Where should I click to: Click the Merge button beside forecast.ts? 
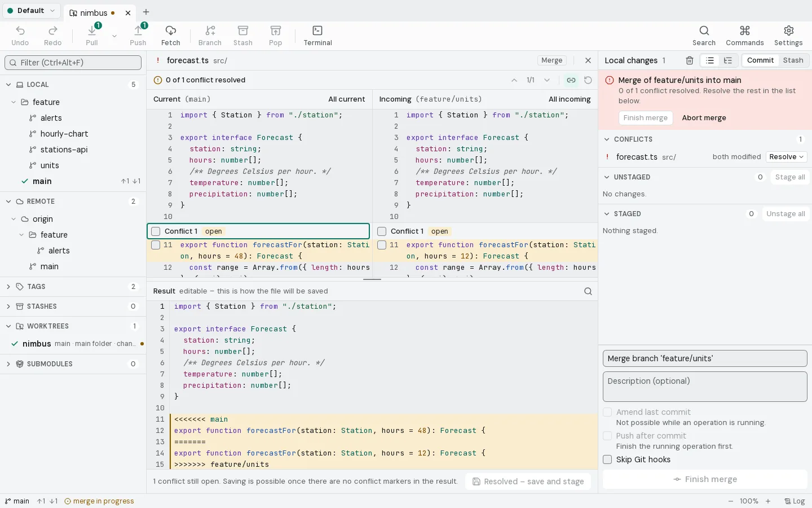pyautogui.click(x=552, y=60)
